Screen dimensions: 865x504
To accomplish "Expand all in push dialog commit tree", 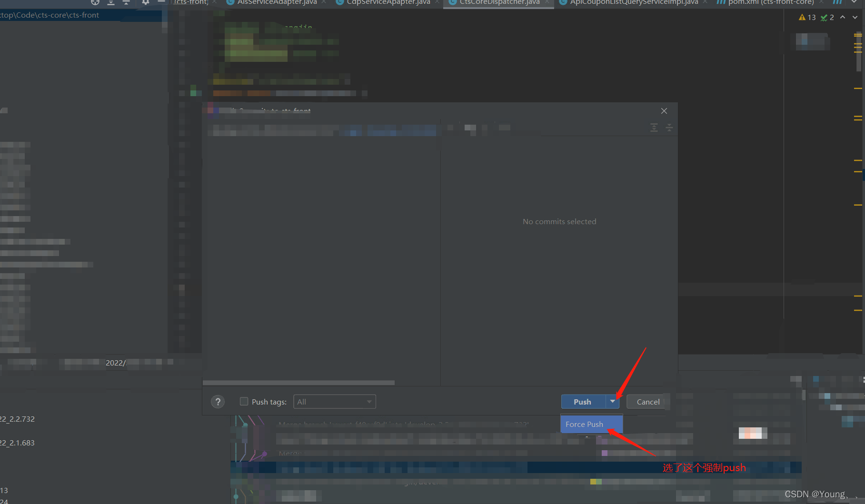I will 654,128.
